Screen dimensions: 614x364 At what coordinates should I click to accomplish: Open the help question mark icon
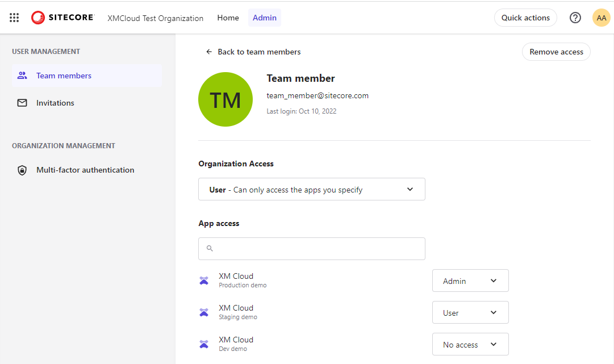click(x=575, y=18)
